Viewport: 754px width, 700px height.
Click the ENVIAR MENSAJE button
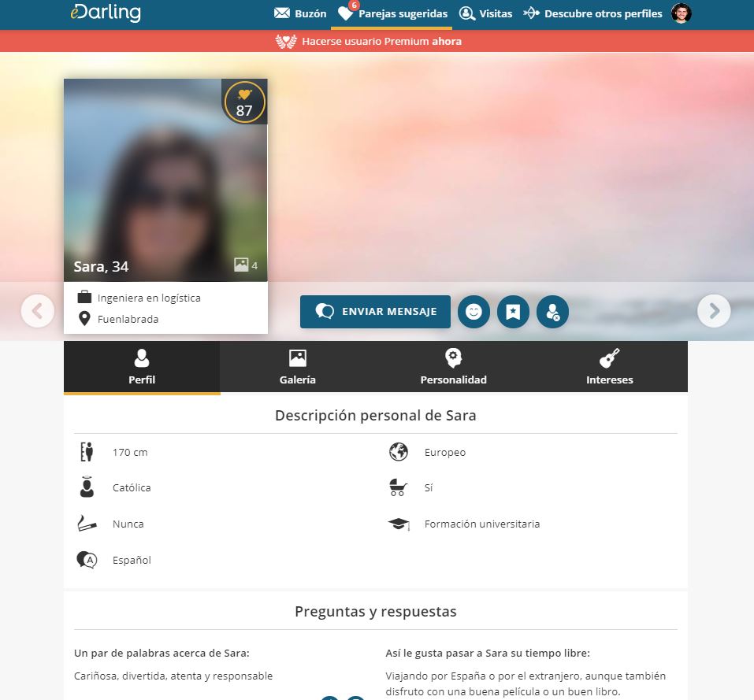click(x=375, y=312)
